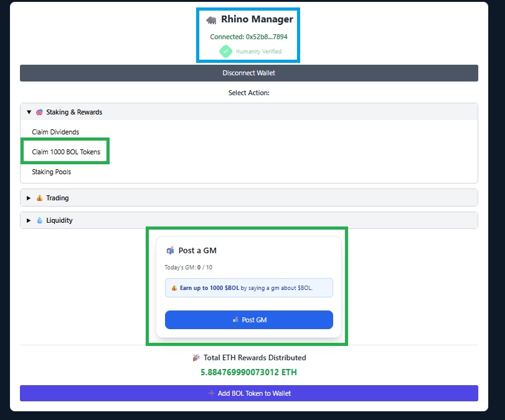Click the Staking & Rewards section label
The image size is (505, 420).
point(74,112)
